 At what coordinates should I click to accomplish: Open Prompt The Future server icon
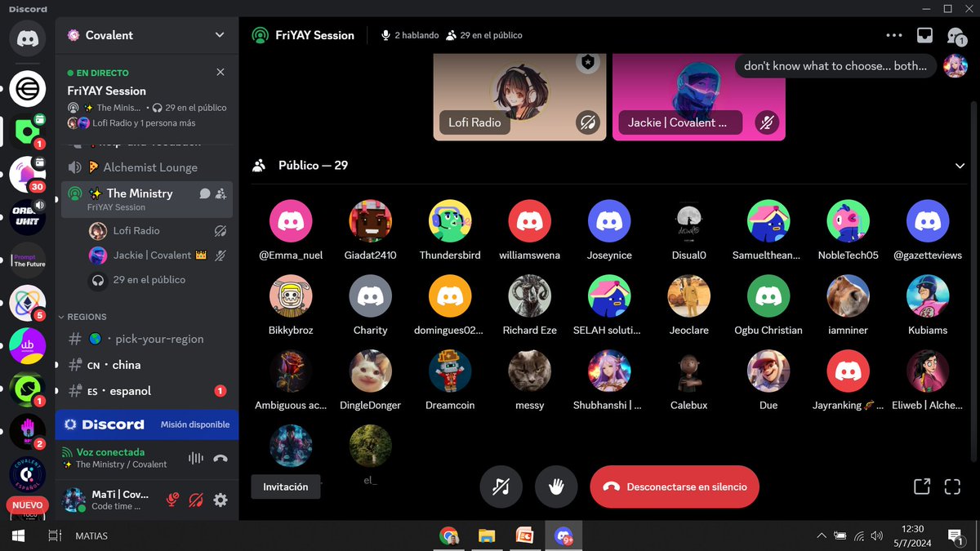coord(28,260)
